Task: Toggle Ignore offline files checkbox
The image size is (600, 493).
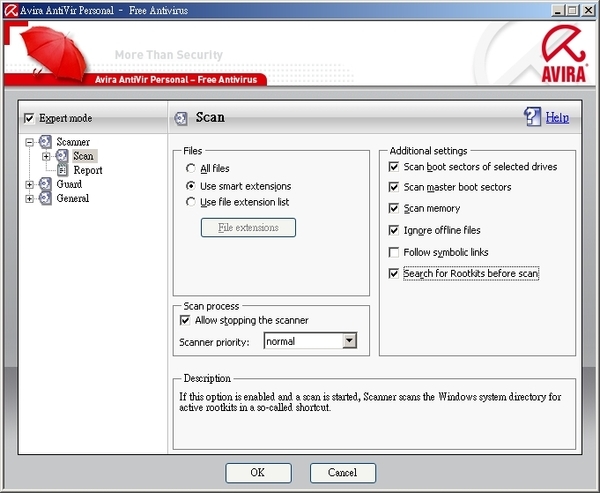Action: [394, 230]
